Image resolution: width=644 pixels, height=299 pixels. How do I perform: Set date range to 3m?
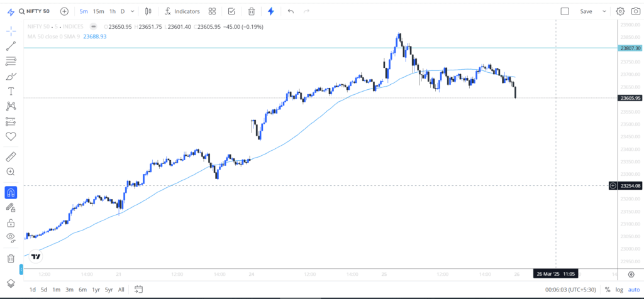point(69,290)
